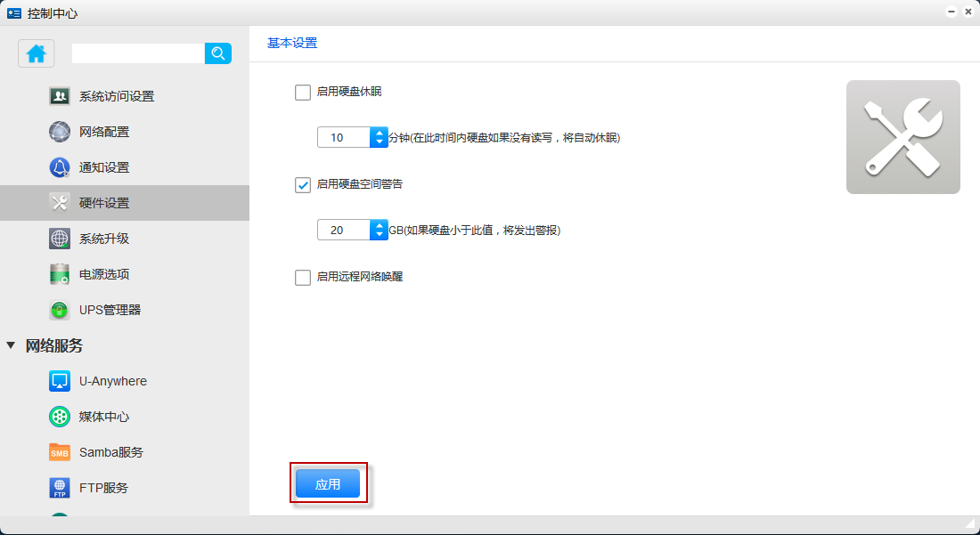
Task: Increase hibernation minutes with stepper arrows
Action: pos(379,133)
